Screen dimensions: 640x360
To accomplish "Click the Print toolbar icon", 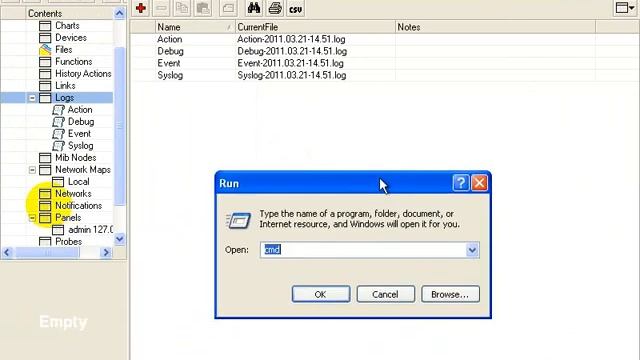I will pos(275,8).
